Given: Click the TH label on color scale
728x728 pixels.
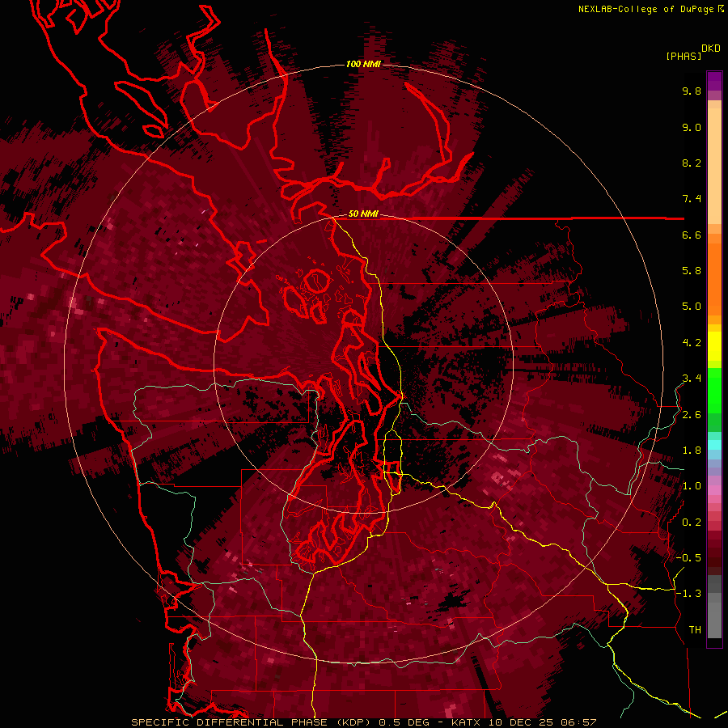Looking at the screenshot, I should (x=695, y=630).
